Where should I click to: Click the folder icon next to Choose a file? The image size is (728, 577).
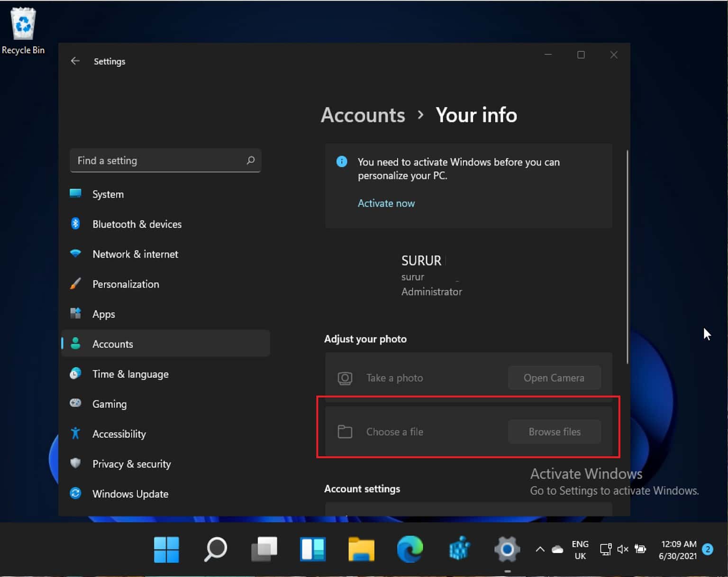point(345,431)
